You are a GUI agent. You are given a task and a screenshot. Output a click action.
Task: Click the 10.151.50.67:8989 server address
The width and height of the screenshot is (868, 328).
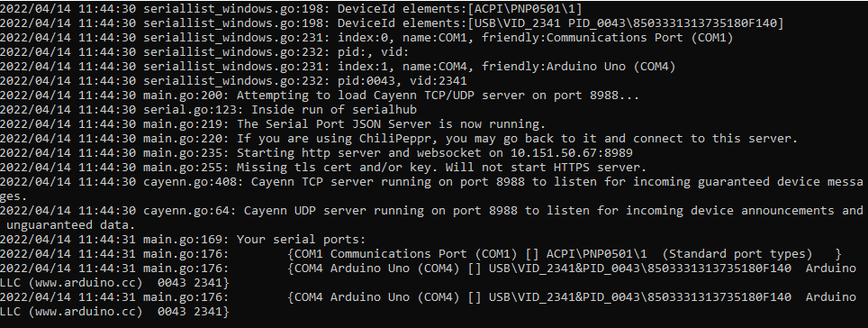pyautogui.click(x=571, y=153)
